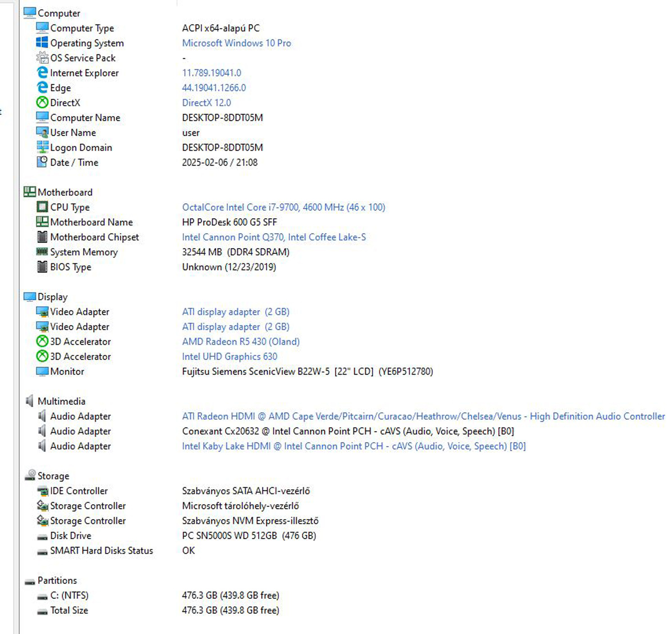Open the OctalCore Intel Core i7-9700 link

click(x=283, y=207)
